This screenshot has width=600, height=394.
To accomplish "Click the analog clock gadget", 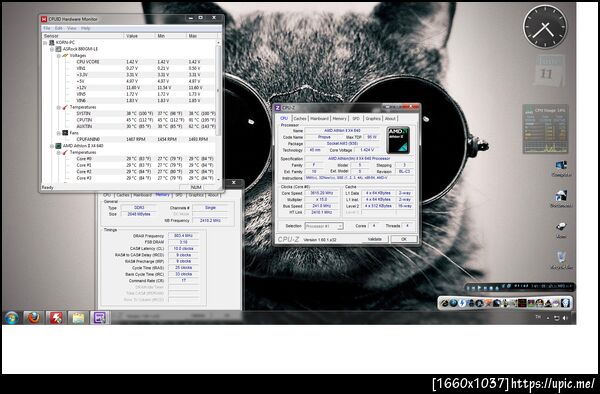I will point(545,27).
